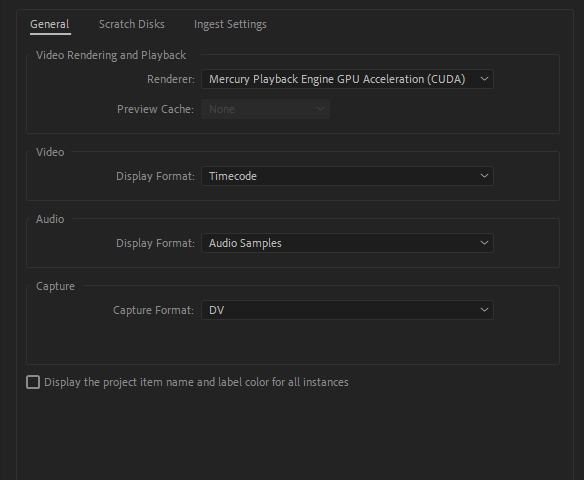The height and width of the screenshot is (480, 584).
Task: Open the Ingest Settings tab
Action: coord(230,24)
